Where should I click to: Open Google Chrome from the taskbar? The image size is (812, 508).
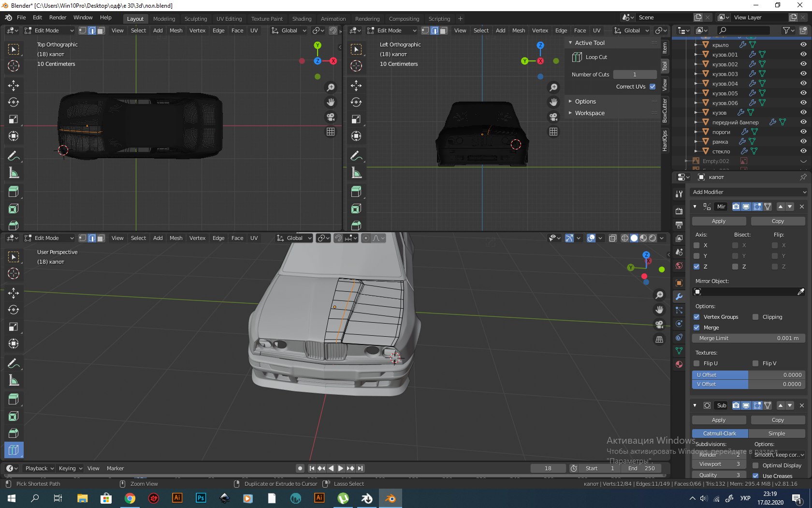coord(130,498)
